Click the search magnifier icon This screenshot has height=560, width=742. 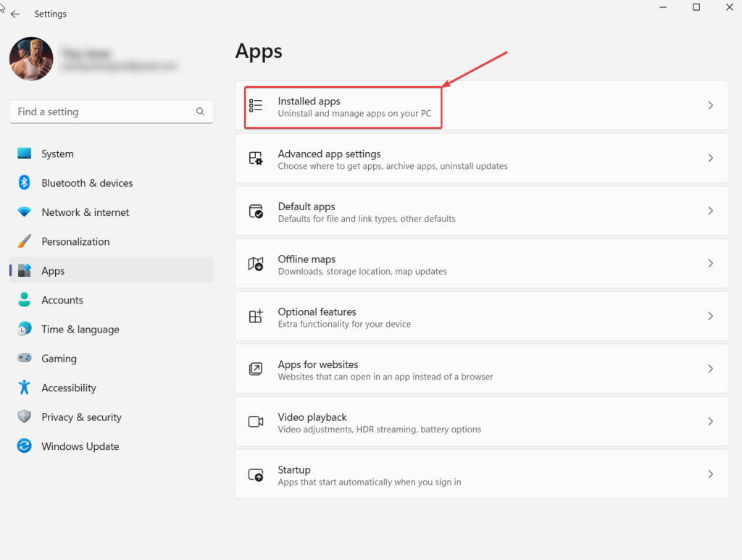200,112
